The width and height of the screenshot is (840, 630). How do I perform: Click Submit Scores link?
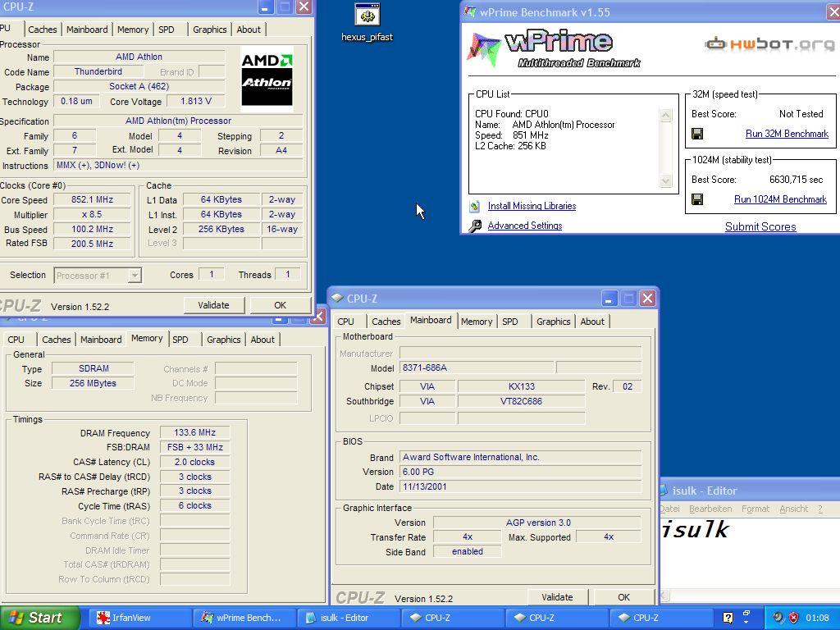pos(760,226)
